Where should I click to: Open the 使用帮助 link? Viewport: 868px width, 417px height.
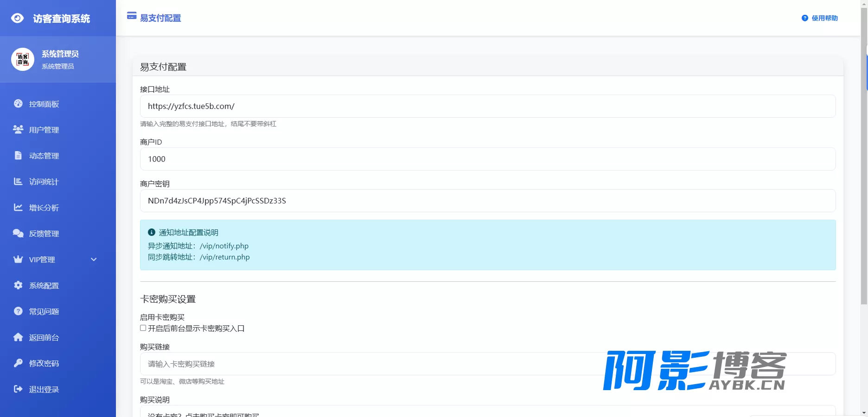[x=820, y=18]
